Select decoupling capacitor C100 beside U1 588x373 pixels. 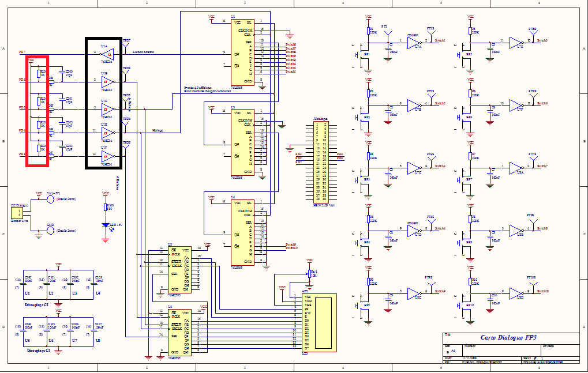click(x=23, y=284)
